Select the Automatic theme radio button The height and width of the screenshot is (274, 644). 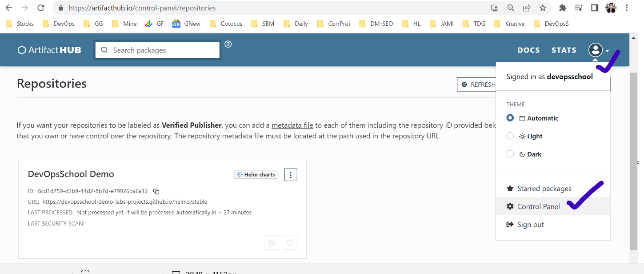(x=510, y=118)
